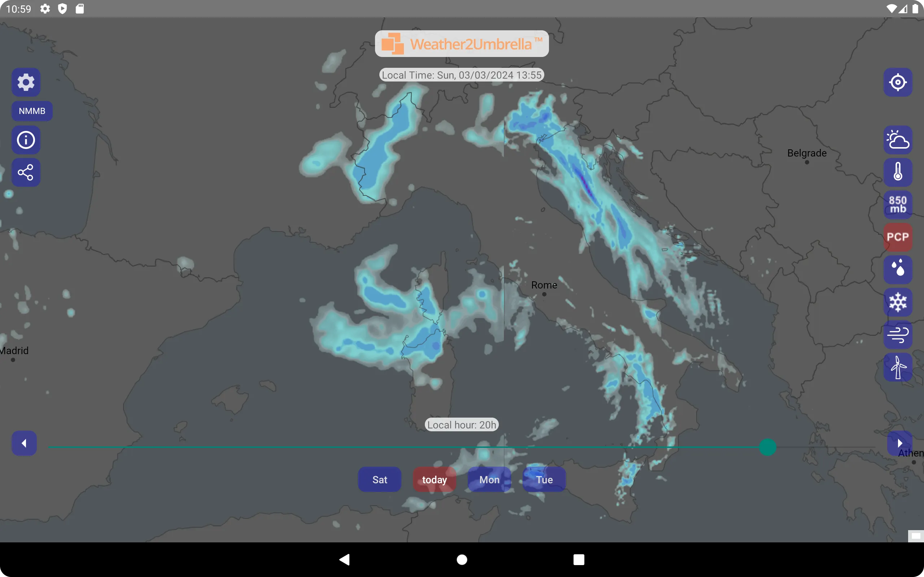Toggle snowflake/snow layer display
This screenshot has height=577, width=924.
pyautogui.click(x=897, y=302)
